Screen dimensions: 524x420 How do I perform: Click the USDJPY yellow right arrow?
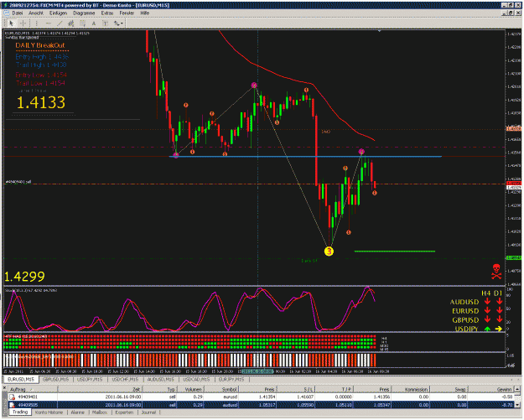499,329
